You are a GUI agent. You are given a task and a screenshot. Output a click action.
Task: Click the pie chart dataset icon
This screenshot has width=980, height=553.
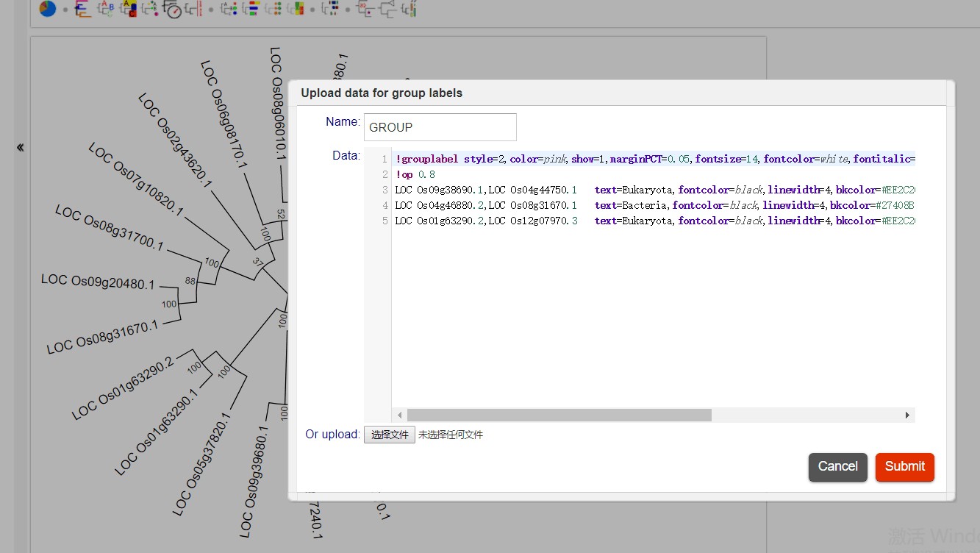(x=48, y=9)
